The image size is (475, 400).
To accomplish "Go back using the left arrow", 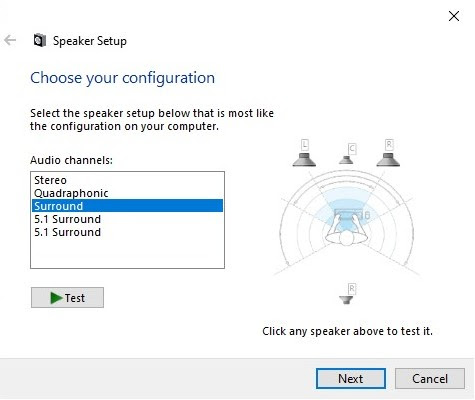I will point(10,40).
